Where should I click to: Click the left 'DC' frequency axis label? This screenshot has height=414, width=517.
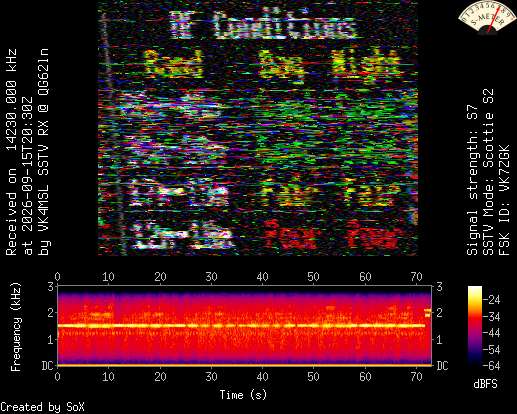coord(48,366)
